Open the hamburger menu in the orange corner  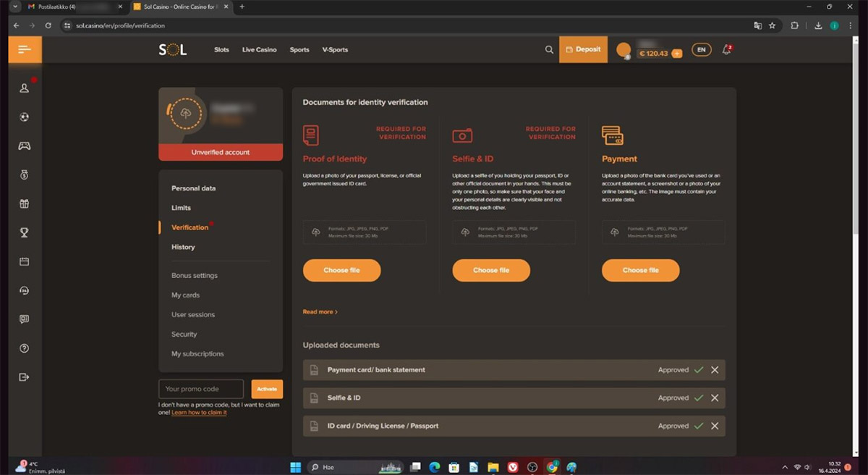coord(25,49)
